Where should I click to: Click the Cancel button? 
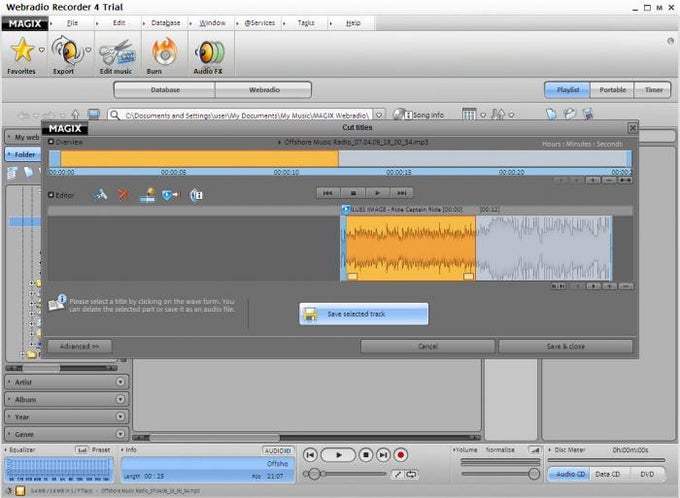click(428, 346)
